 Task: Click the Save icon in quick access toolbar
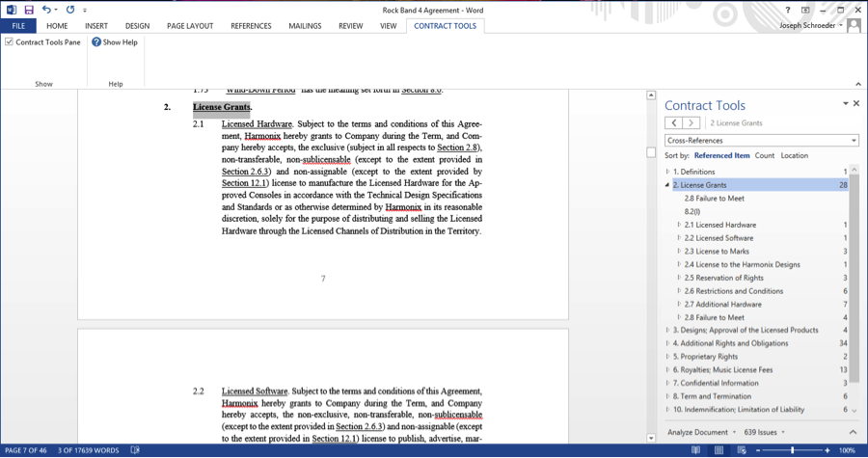29,10
